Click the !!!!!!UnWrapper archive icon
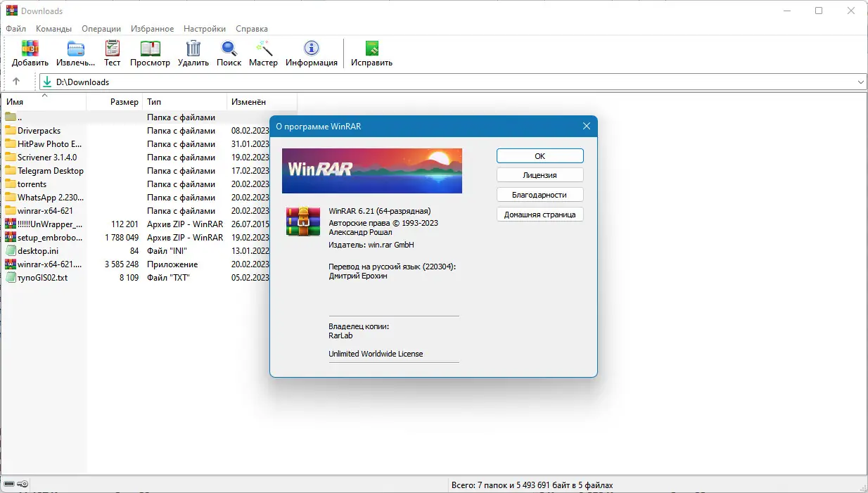The width and height of the screenshot is (868, 493). tap(11, 224)
